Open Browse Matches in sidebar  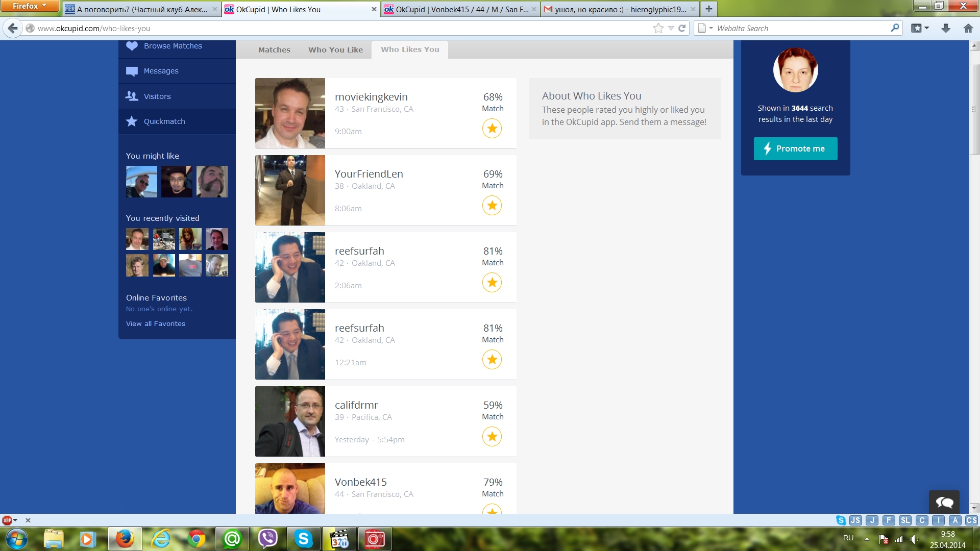pos(173,46)
